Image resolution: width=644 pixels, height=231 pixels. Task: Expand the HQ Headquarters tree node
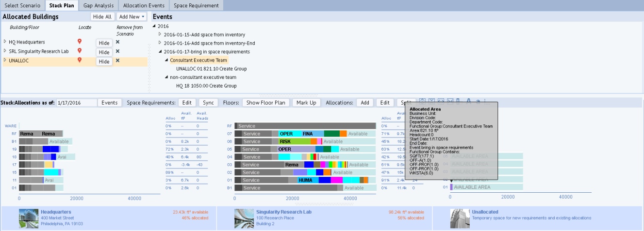point(5,42)
